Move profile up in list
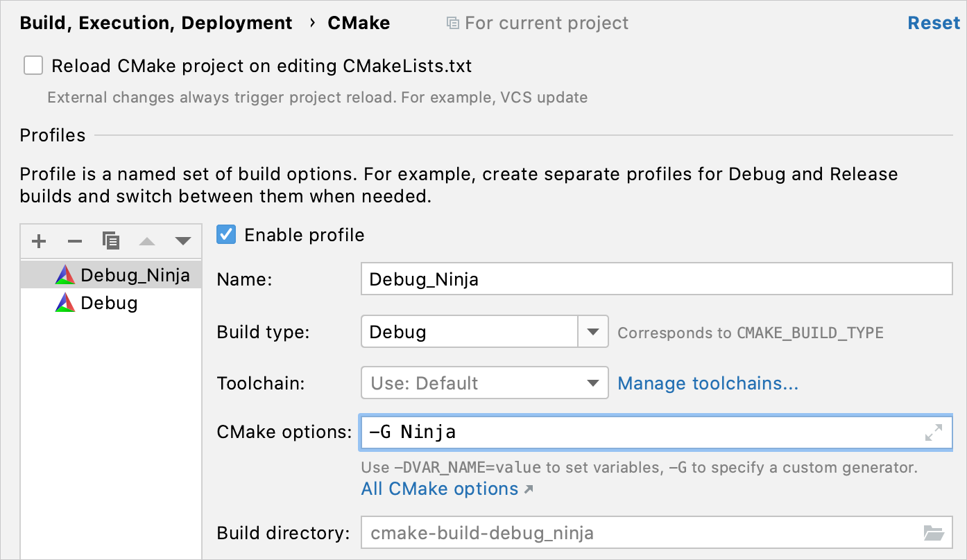The width and height of the screenshot is (967, 560). [x=147, y=241]
